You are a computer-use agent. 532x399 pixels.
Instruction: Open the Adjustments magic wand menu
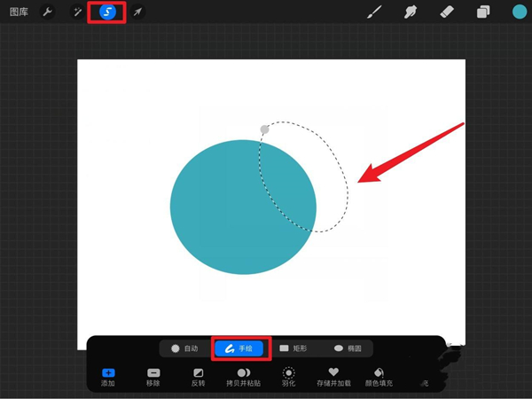pos(77,12)
